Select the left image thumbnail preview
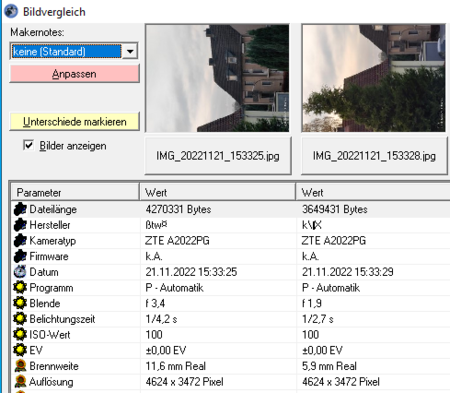The width and height of the screenshot is (450, 393). coord(217,78)
